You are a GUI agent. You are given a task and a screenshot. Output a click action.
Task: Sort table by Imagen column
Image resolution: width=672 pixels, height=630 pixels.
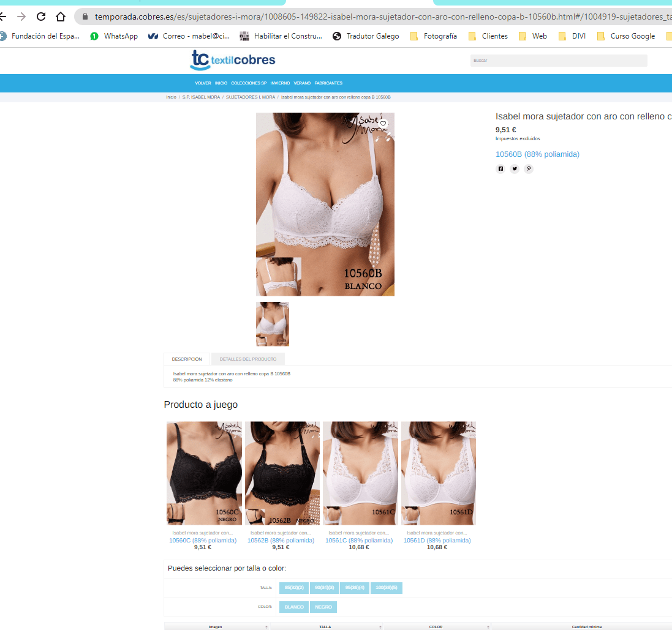(x=216, y=626)
